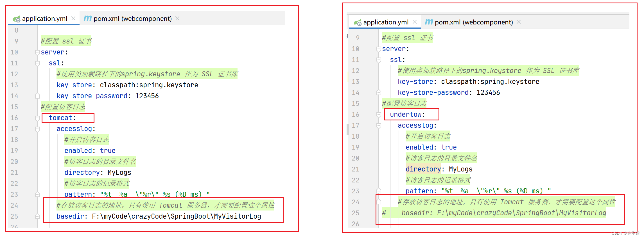Collapse ssl block fold marker in right editor
This screenshot has width=644, height=238.
pos(379,60)
